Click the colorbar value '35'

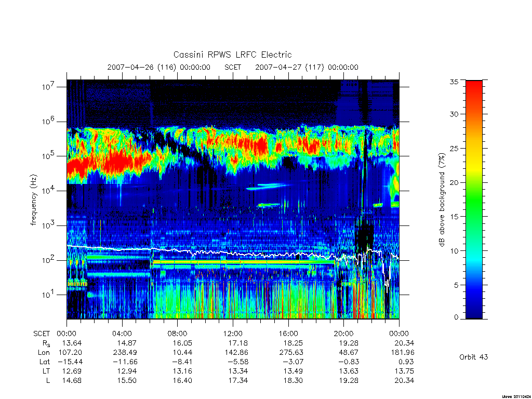[x=454, y=82]
